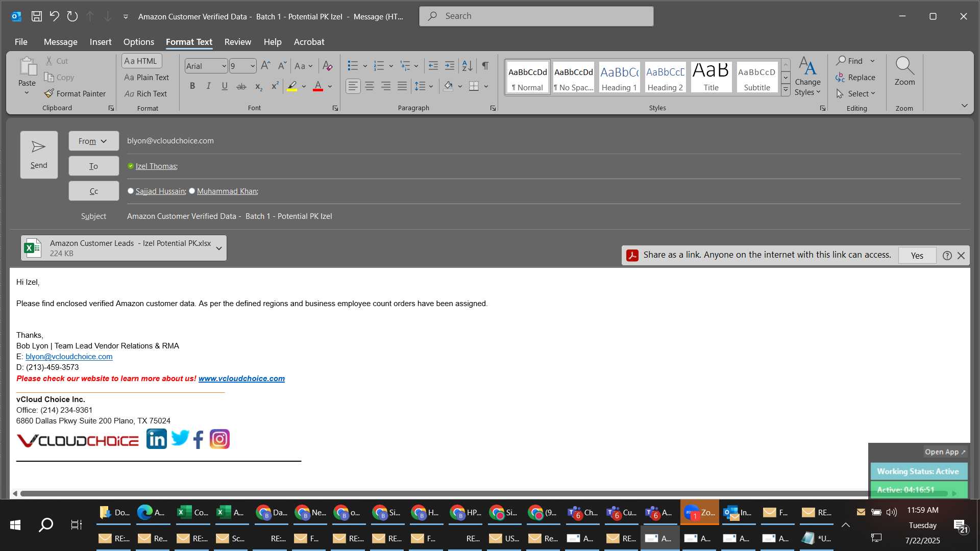Viewport: 980px width, 551px height.
Task: Apply subscript formatting
Action: 259,87
